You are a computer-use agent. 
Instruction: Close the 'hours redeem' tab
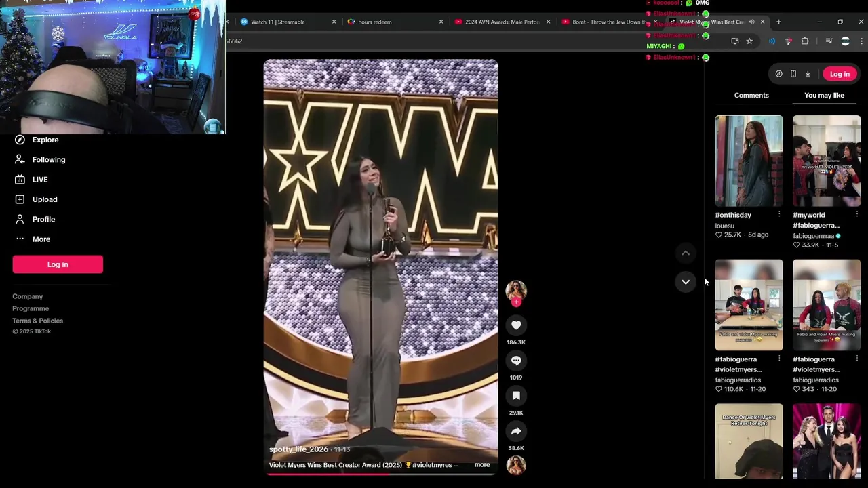click(x=441, y=22)
